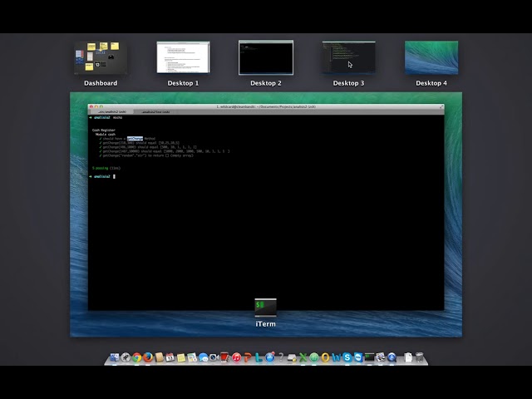Launch Word blue W icon in Dock
The height and width of the screenshot is (399, 532).
pyautogui.click(x=336, y=357)
